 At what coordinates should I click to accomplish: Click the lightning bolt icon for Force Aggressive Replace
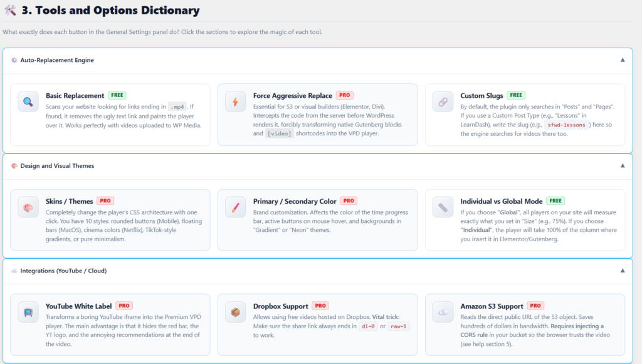[x=236, y=101]
